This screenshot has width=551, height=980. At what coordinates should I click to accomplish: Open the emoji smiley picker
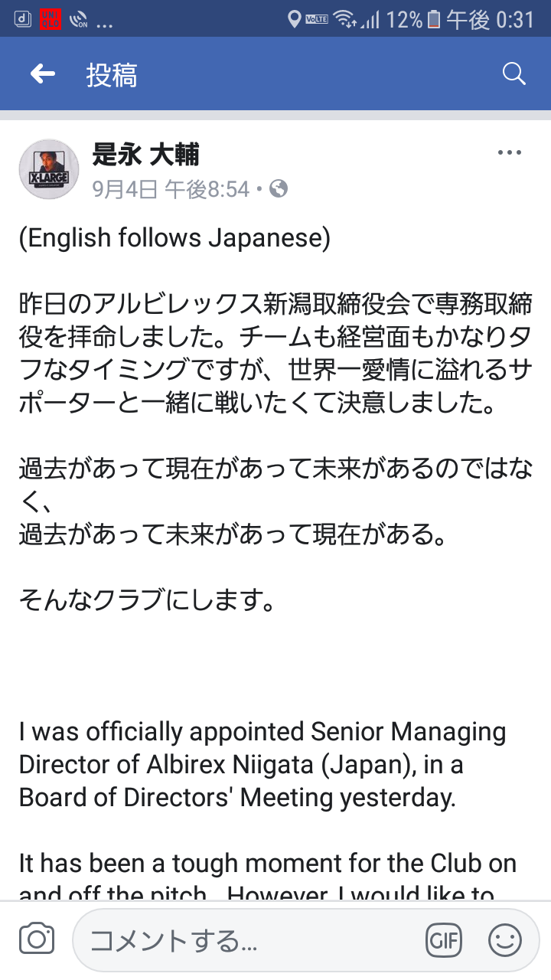click(x=505, y=940)
